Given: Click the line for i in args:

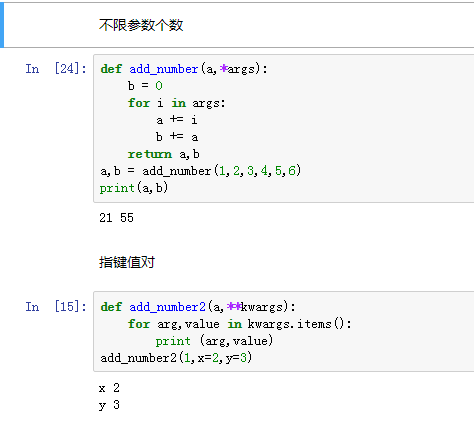Looking at the screenshot, I should pyautogui.click(x=177, y=103).
